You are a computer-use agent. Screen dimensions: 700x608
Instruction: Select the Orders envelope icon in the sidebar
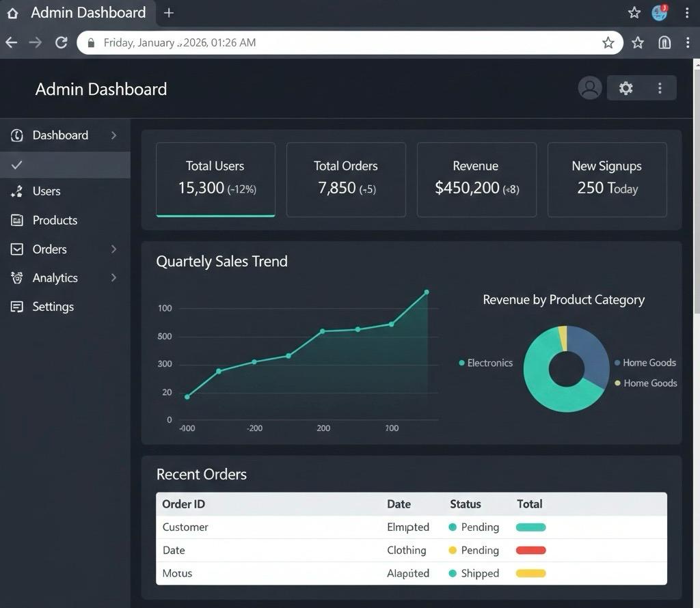pos(16,249)
